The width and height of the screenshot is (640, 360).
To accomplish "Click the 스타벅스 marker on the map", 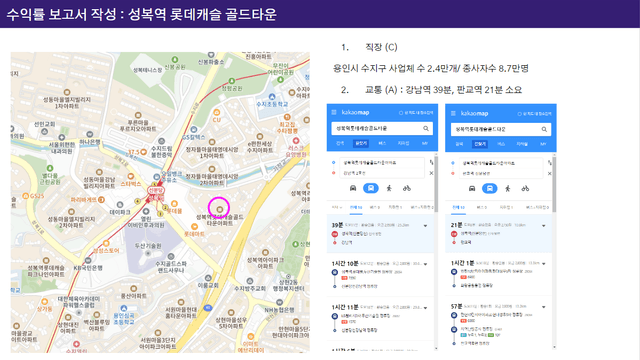I will [131, 176].
